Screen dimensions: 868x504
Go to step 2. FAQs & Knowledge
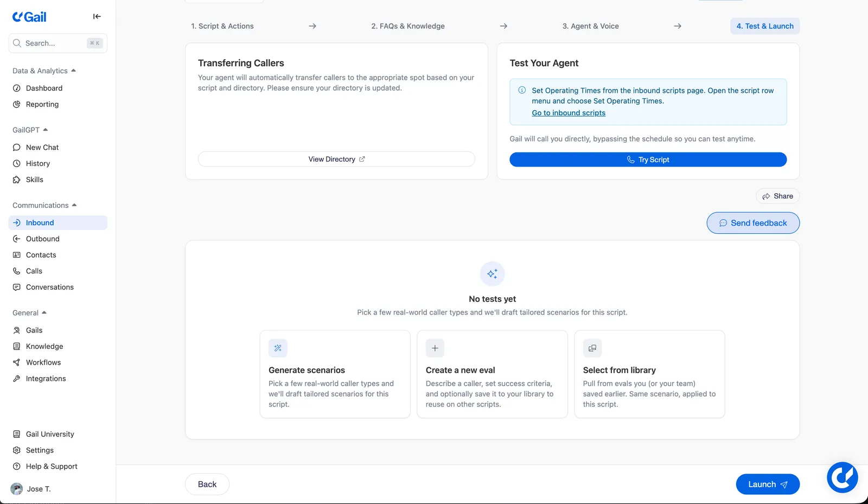coord(408,26)
